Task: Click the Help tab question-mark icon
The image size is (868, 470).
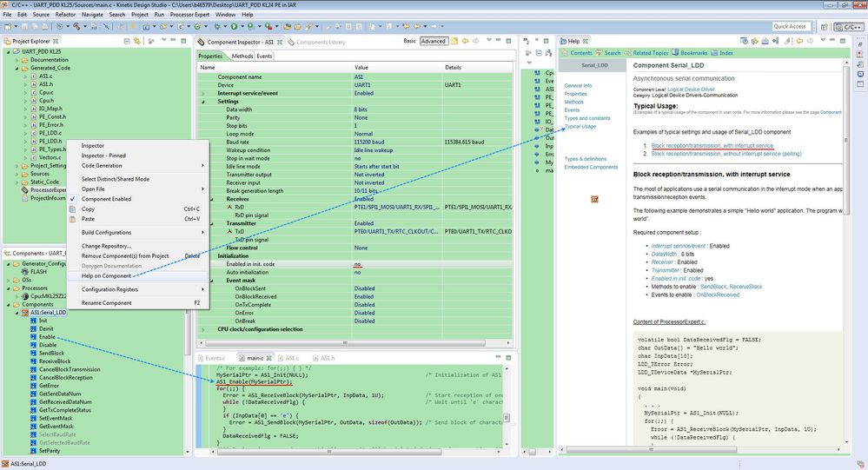Action: [563, 41]
